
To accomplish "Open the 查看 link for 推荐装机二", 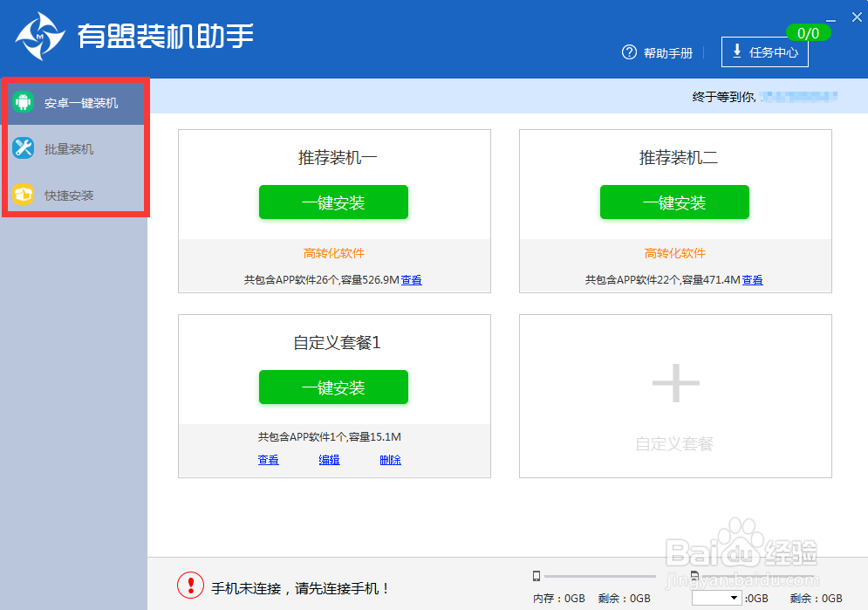I will pyautogui.click(x=752, y=279).
